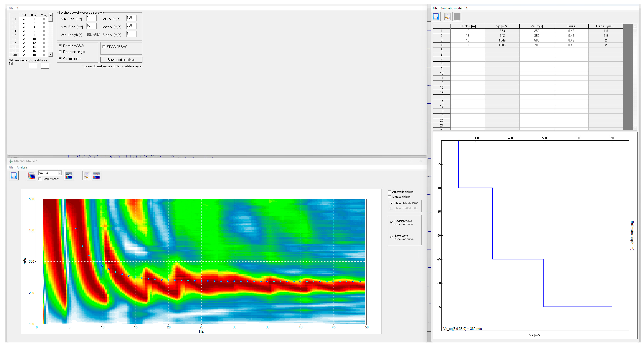Screen dimensions: 644x346
Task: Click the pencil velocity profile icon in the MASW1 toolbar
Action: pos(87,176)
